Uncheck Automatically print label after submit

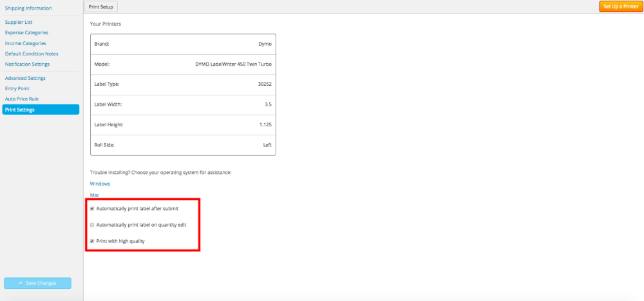[92, 209]
